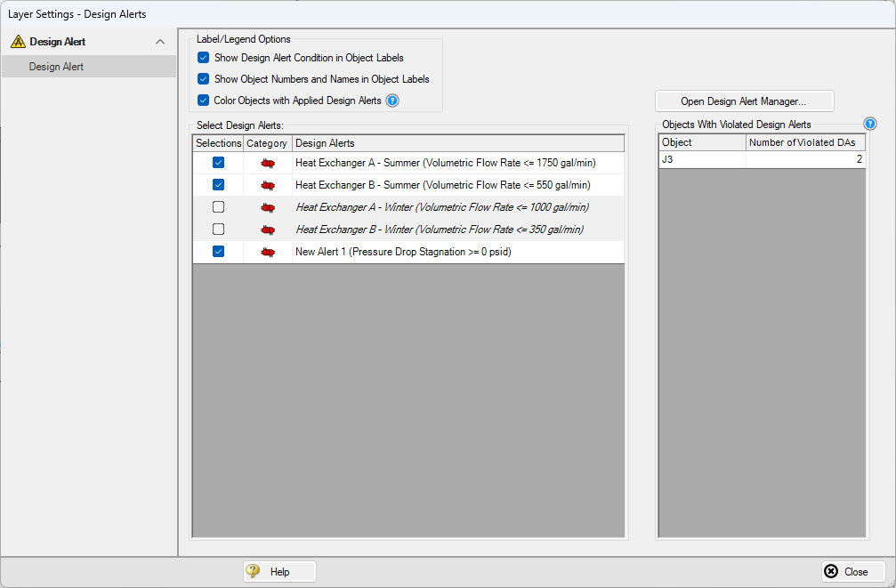The image size is (896, 588).
Task: Uncheck Heat Exchanger A - Summer alert
Action: (218, 163)
